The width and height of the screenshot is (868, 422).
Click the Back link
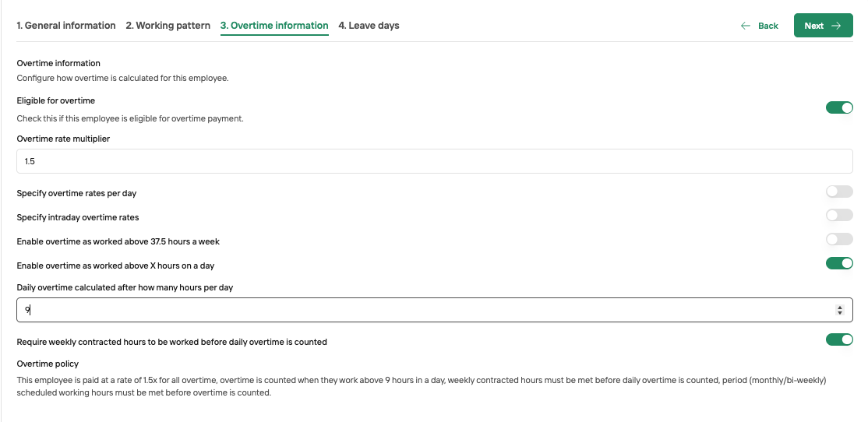[x=760, y=26]
